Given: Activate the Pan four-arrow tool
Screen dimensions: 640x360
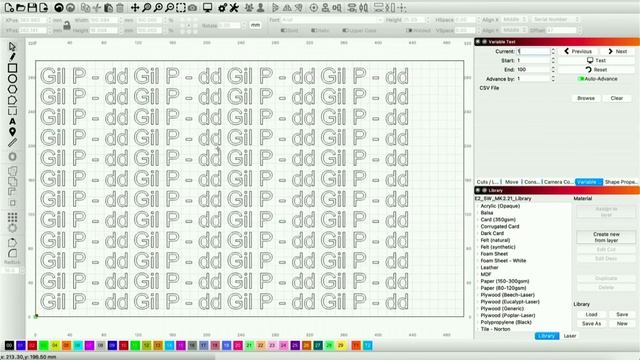Looking at the screenshot, I should (x=135, y=7).
